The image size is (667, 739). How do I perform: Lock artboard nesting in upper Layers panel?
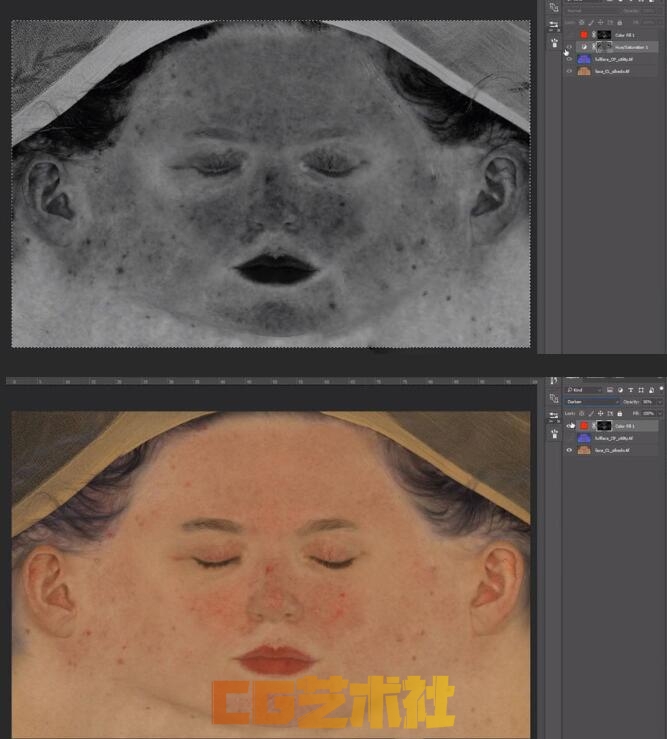(x=610, y=23)
